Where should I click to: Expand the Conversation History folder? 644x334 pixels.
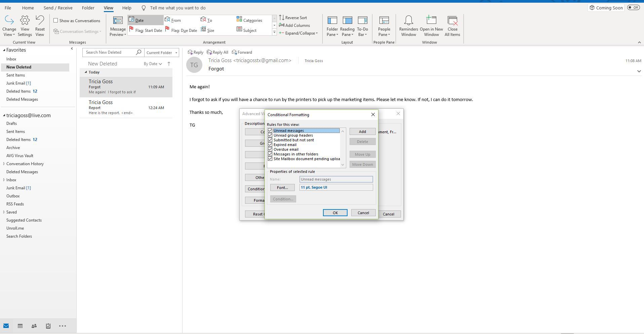[x=4, y=164]
